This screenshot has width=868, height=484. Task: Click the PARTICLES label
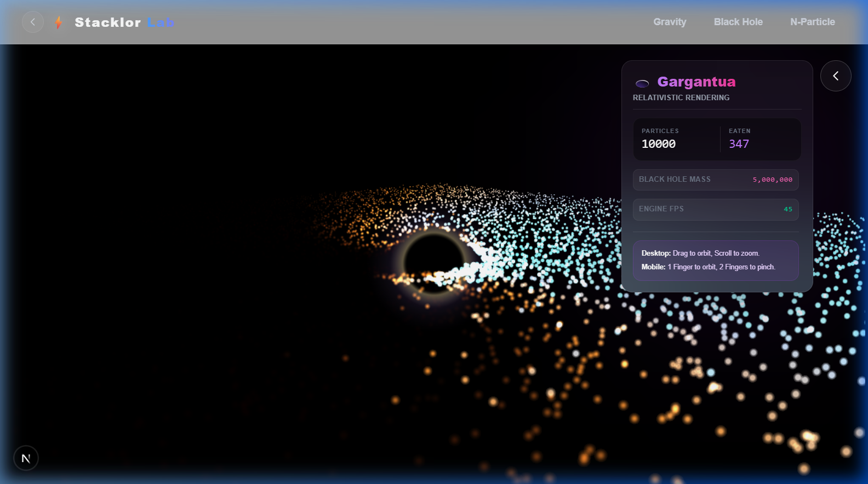coord(660,131)
